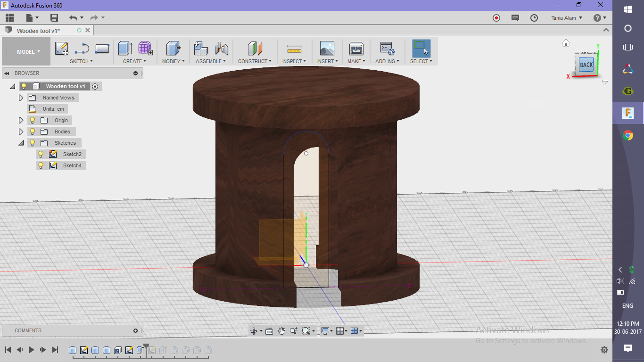Screen dimensions: 644x362
Task: Open the MODIFY menu
Action: point(173,61)
